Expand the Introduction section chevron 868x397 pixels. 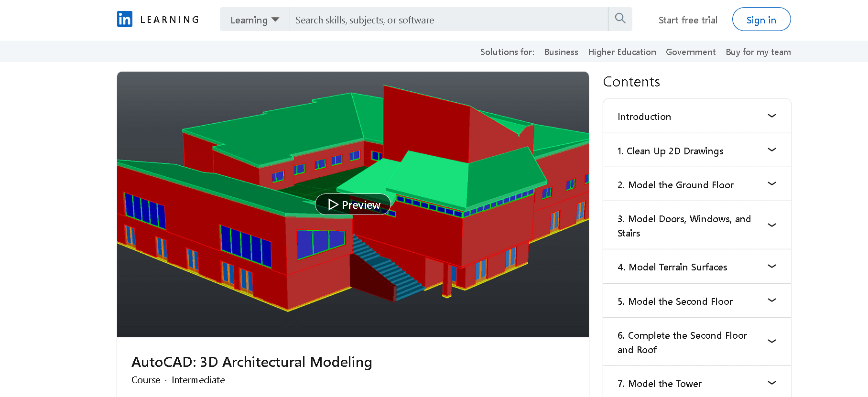tap(771, 116)
